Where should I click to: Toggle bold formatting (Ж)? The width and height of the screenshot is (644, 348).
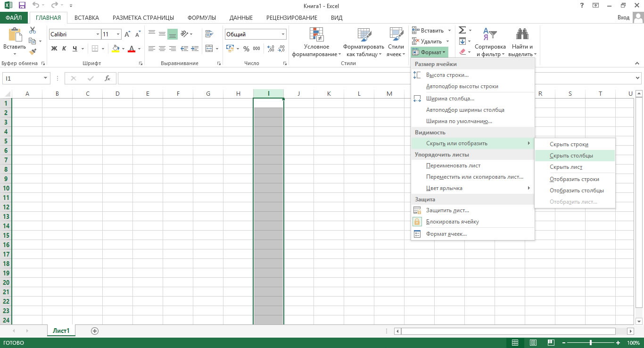(x=54, y=49)
